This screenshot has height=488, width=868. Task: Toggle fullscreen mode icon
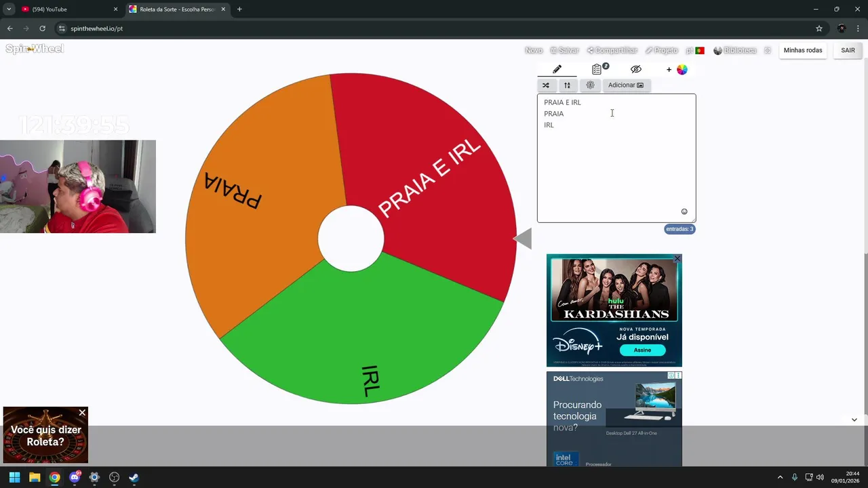coord(768,50)
